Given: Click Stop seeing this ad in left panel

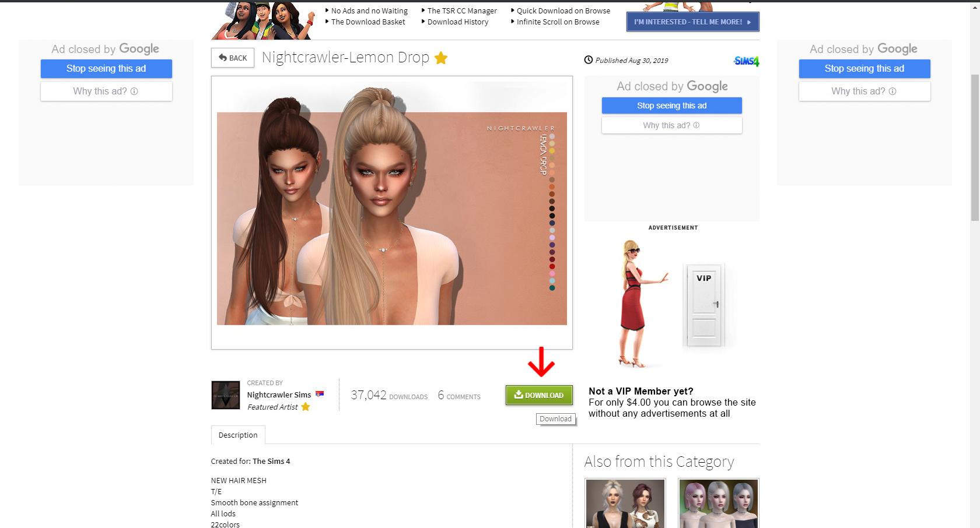Looking at the screenshot, I should pyautogui.click(x=106, y=69).
